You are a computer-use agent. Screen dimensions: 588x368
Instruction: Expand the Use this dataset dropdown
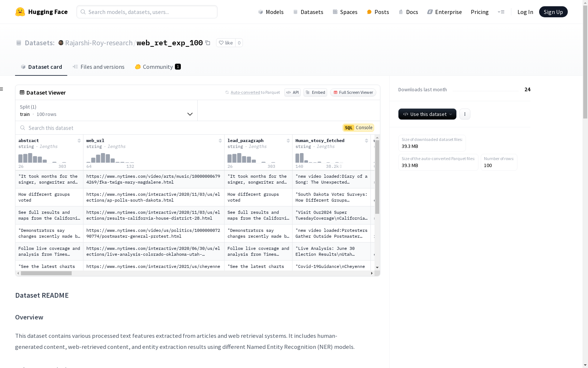(x=427, y=114)
